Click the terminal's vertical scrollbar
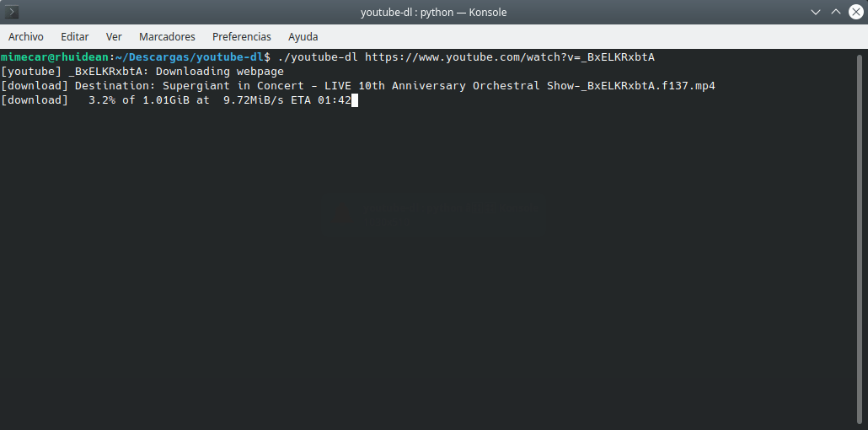 [859, 239]
